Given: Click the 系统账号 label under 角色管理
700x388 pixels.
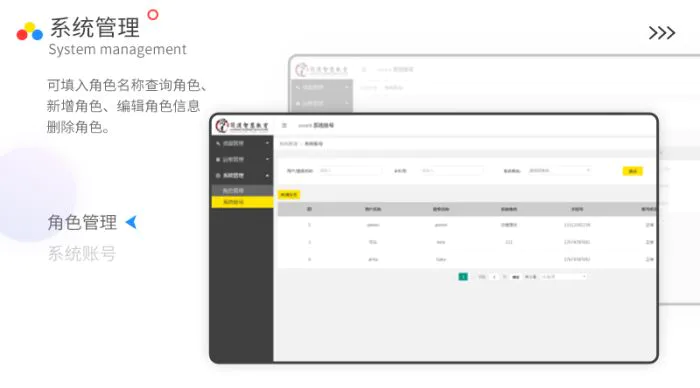Looking at the screenshot, I should (82, 254).
